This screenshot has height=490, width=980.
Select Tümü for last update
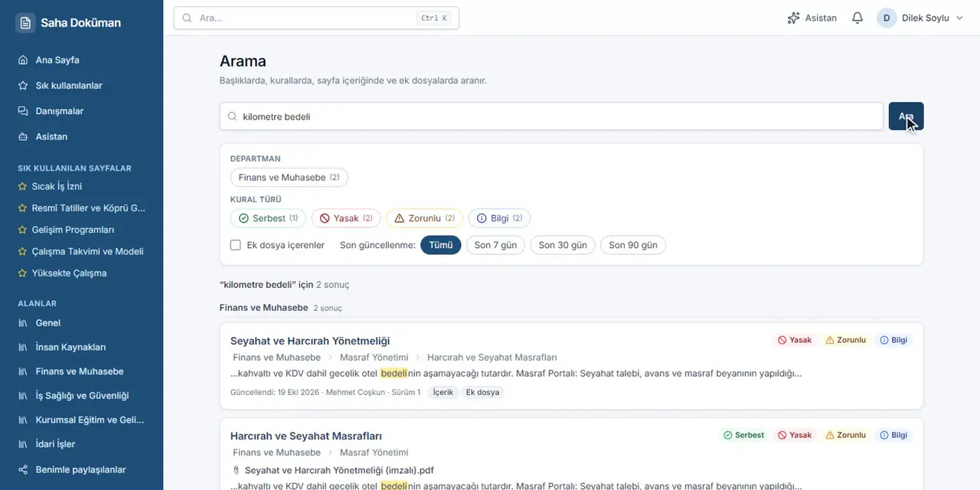(x=441, y=245)
